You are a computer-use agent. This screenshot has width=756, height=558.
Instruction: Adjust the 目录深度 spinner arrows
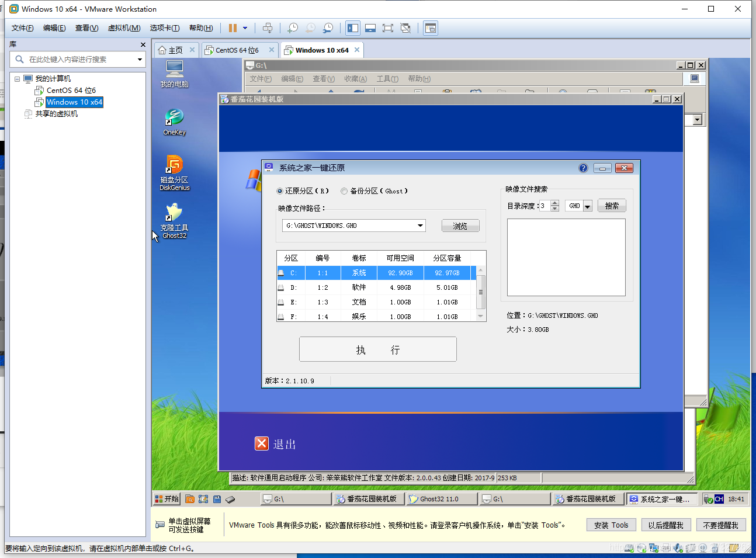(555, 206)
